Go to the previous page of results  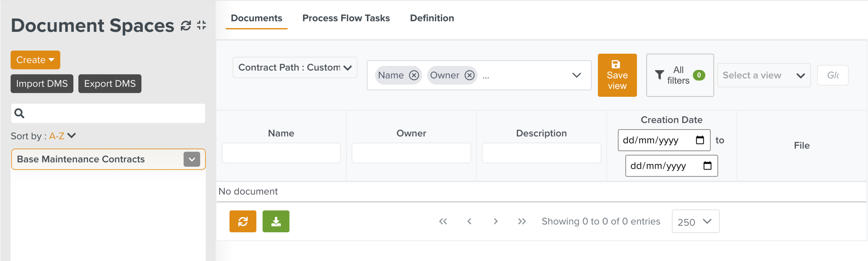469,221
